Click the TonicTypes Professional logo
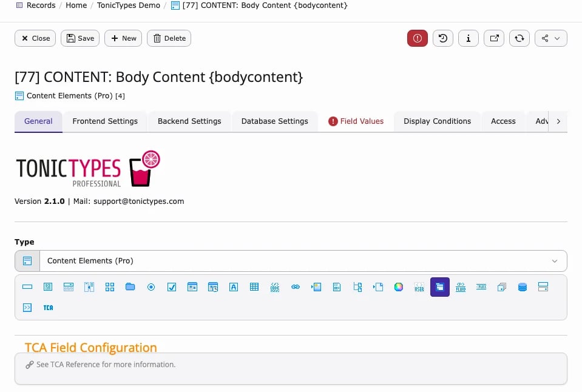 click(88, 169)
